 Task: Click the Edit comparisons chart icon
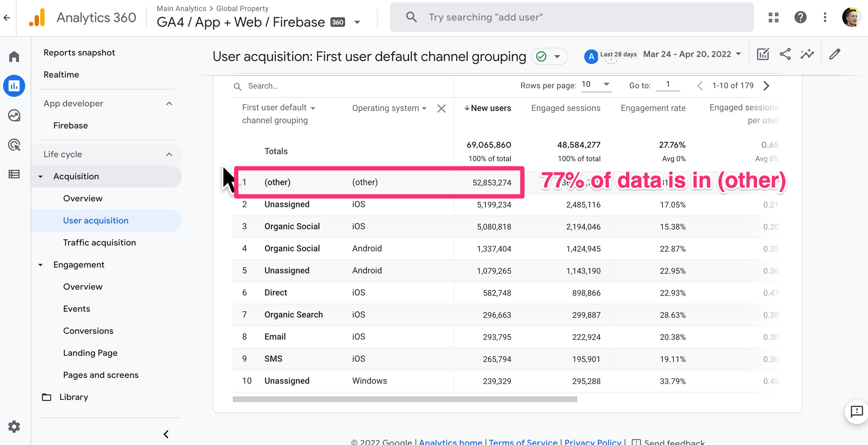point(763,54)
